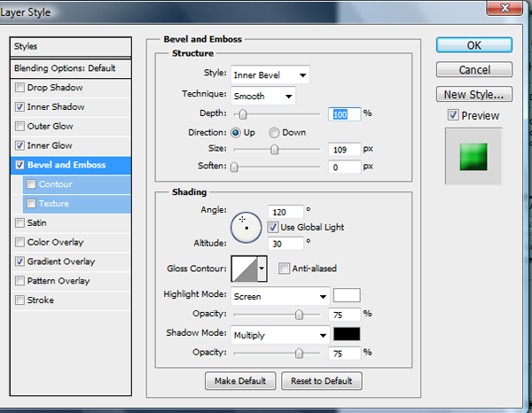Select Blending Options: Default
Screen dimensions: 532x413
(71, 68)
